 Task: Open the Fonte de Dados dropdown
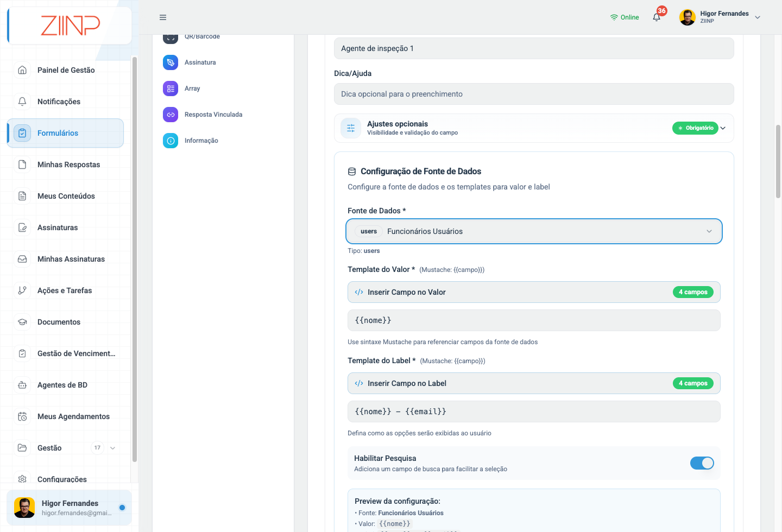pyautogui.click(x=534, y=231)
